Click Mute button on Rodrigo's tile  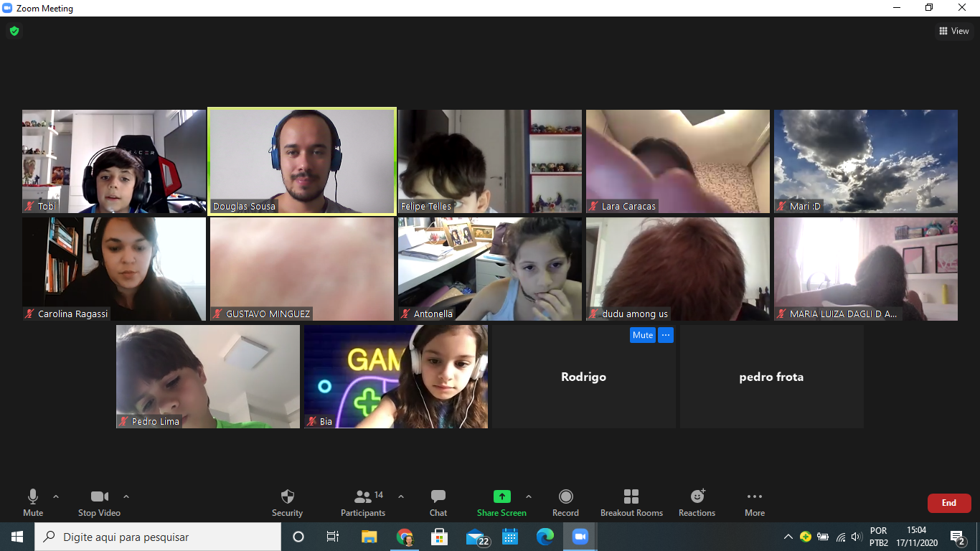click(643, 335)
